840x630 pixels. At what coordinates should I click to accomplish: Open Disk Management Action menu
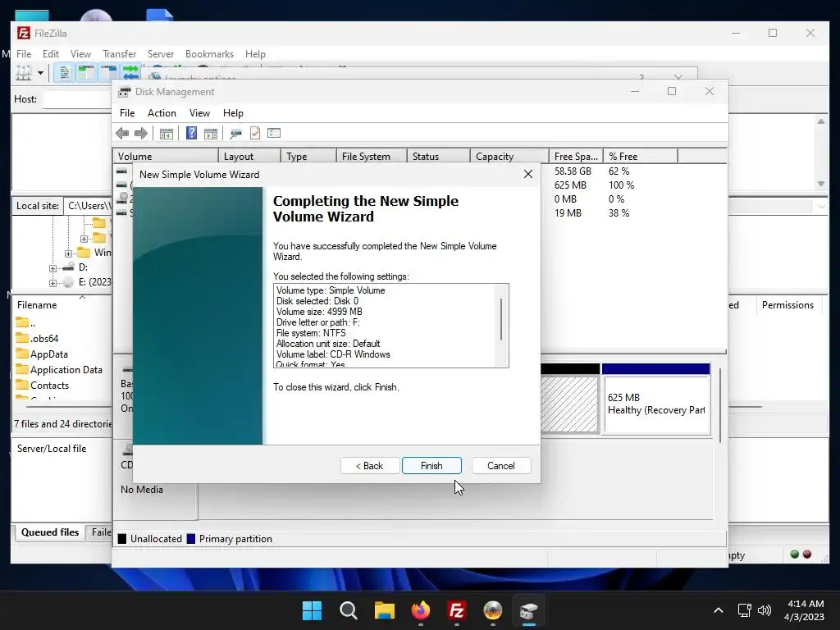(x=162, y=113)
